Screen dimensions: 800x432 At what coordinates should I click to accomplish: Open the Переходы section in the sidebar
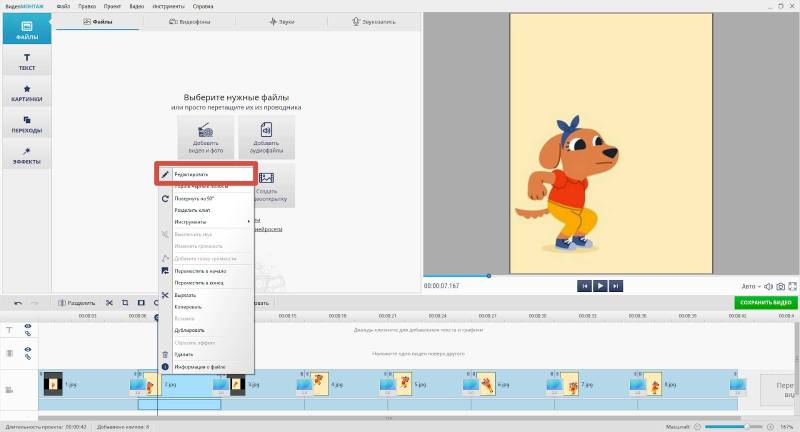[x=27, y=123]
